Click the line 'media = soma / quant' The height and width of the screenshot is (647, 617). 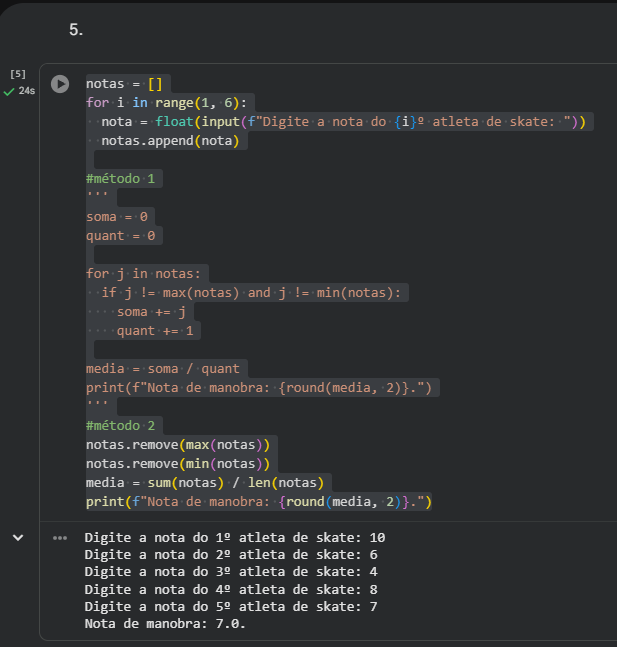tap(163, 368)
